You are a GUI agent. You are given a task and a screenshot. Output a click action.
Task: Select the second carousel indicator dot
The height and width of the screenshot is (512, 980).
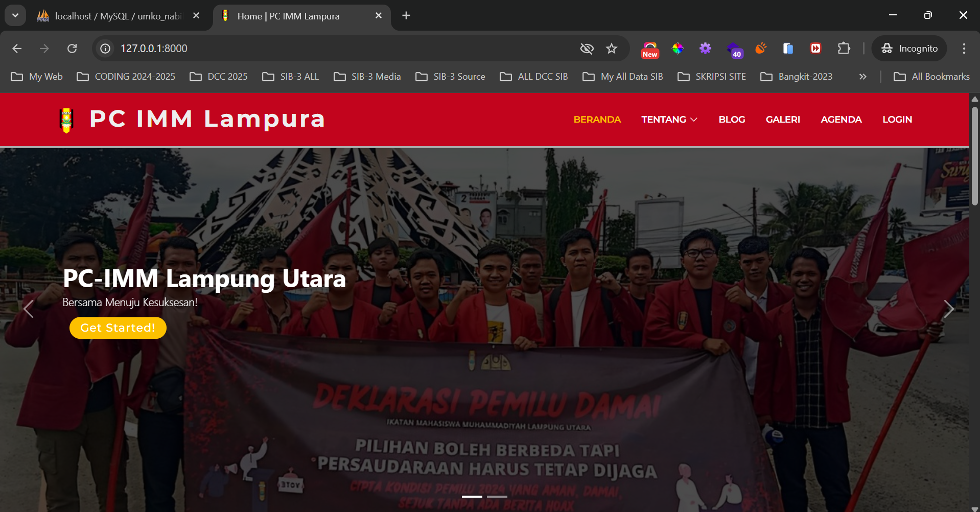point(497,496)
